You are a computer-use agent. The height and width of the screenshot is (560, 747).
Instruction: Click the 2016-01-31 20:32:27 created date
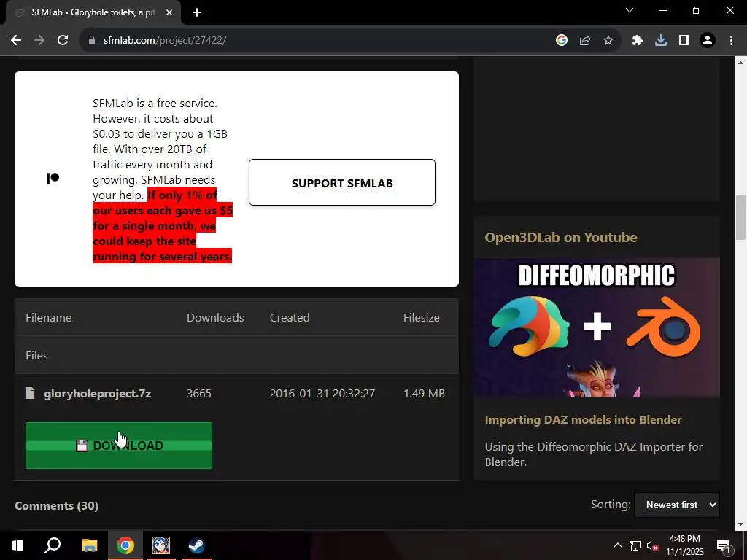coord(322,393)
